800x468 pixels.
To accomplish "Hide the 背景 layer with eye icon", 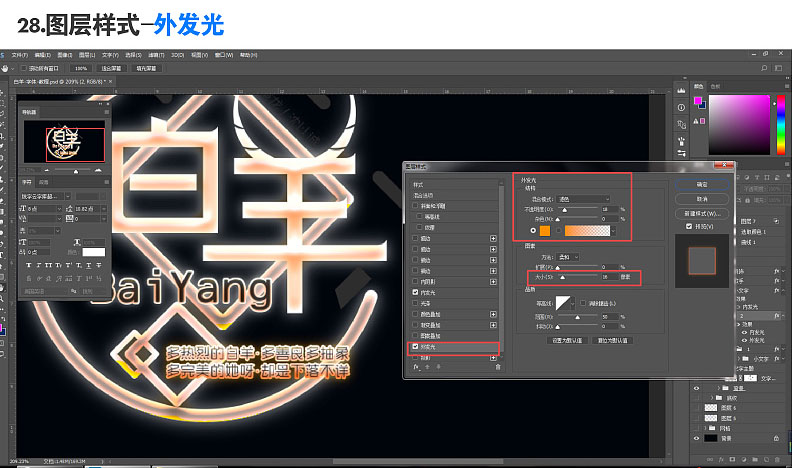I will (x=696, y=438).
